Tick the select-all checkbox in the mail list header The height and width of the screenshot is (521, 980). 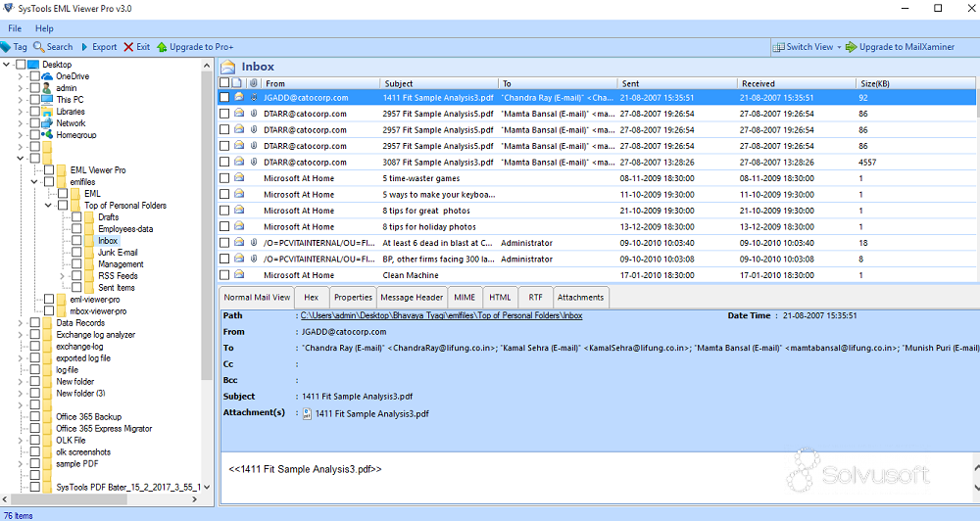coord(224,83)
